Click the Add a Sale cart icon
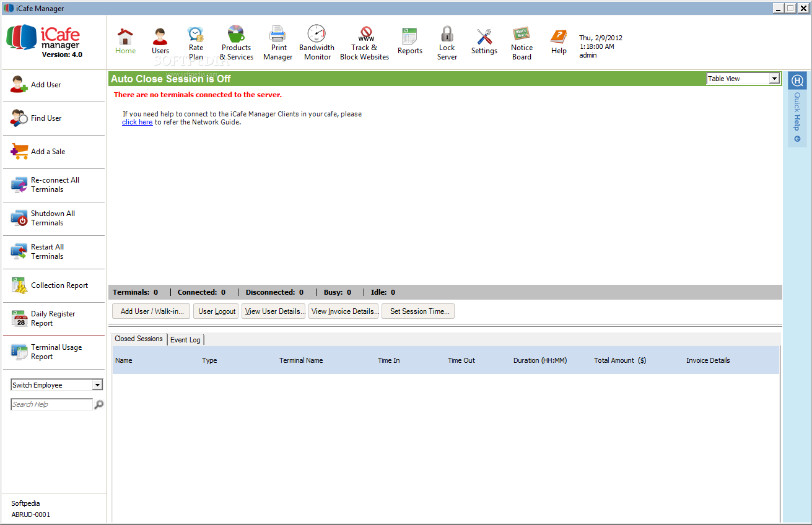Image resolution: width=812 pixels, height=525 pixels. tap(19, 152)
